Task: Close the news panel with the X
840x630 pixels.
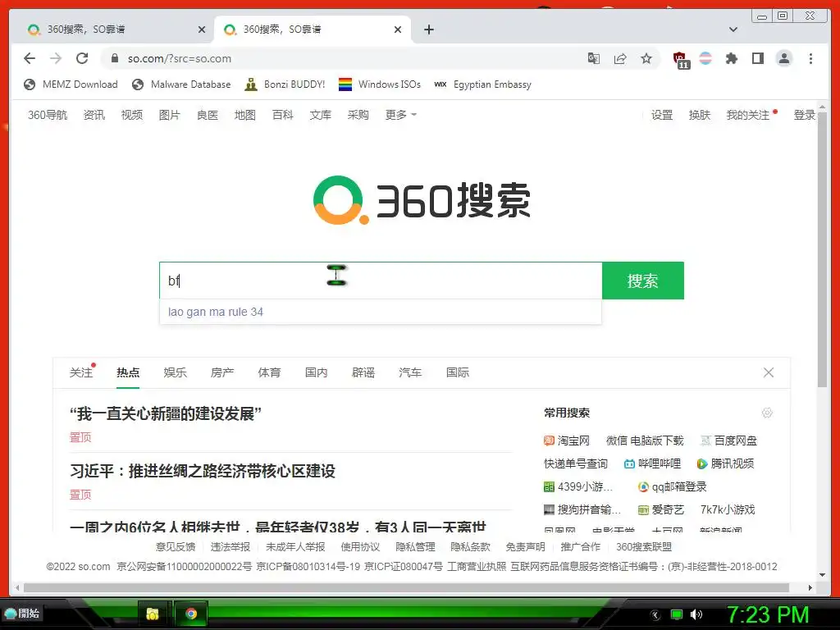Action: coord(768,372)
